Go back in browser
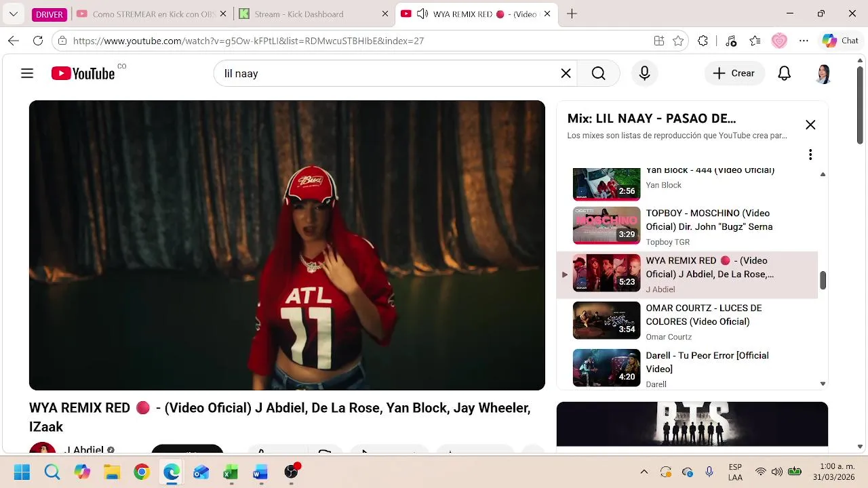The height and width of the screenshot is (488, 868). coord(14,41)
